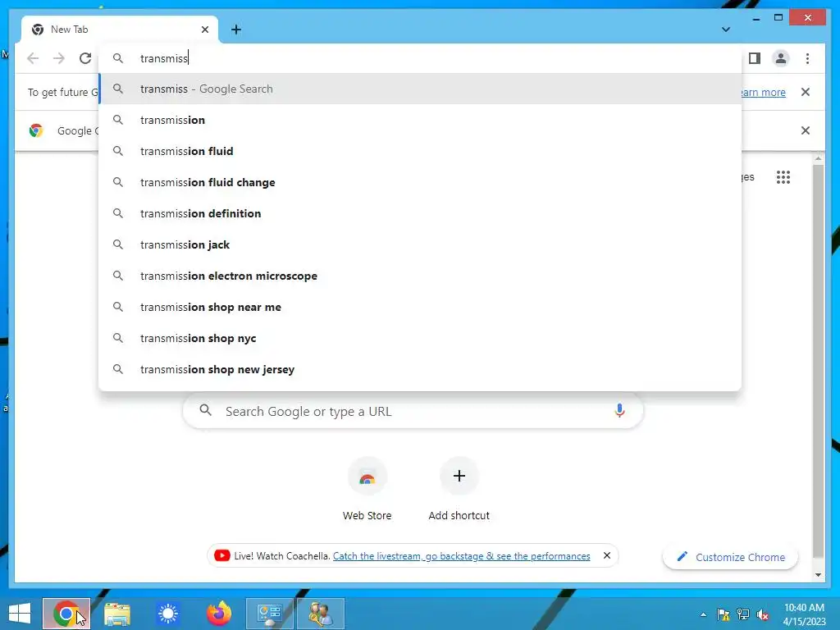Screen dimensions: 840x630
Task: Open the Web Store shortcut
Action: [x=367, y=489]
